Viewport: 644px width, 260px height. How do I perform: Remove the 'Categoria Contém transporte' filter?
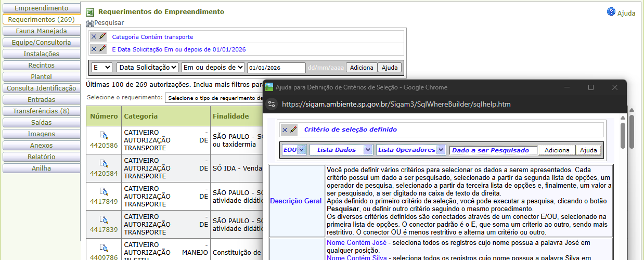tap(94, 37)
